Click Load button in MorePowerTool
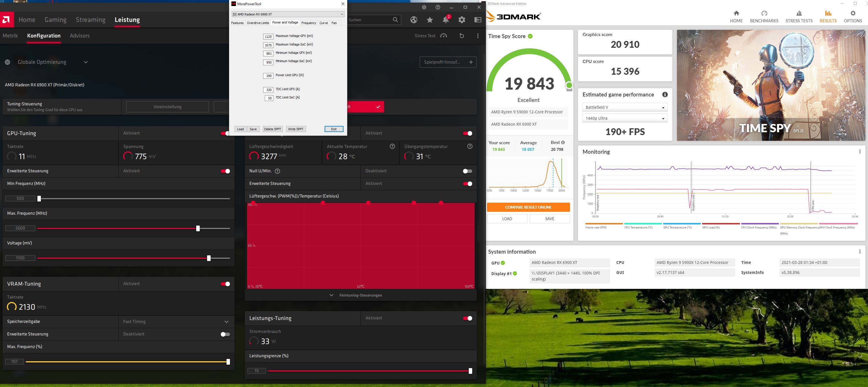The height and width of the screenshot is (387, 868). [240, 129]
